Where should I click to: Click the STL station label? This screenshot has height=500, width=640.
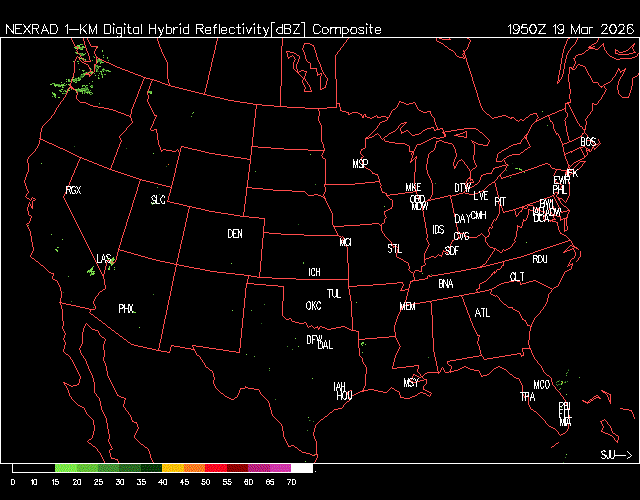tap(394, 247)
